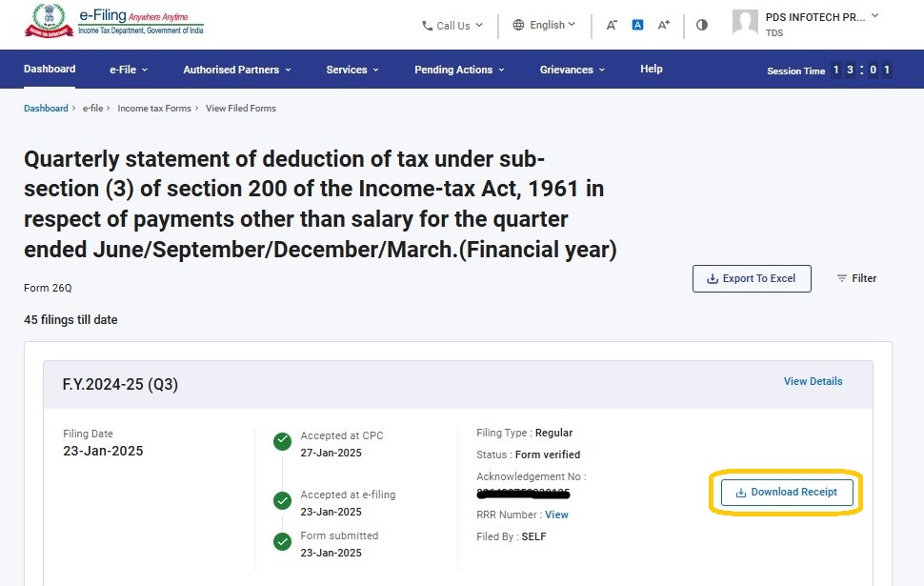
Task: Open the Authorised Partners menu
Action: tap(236, 70)
